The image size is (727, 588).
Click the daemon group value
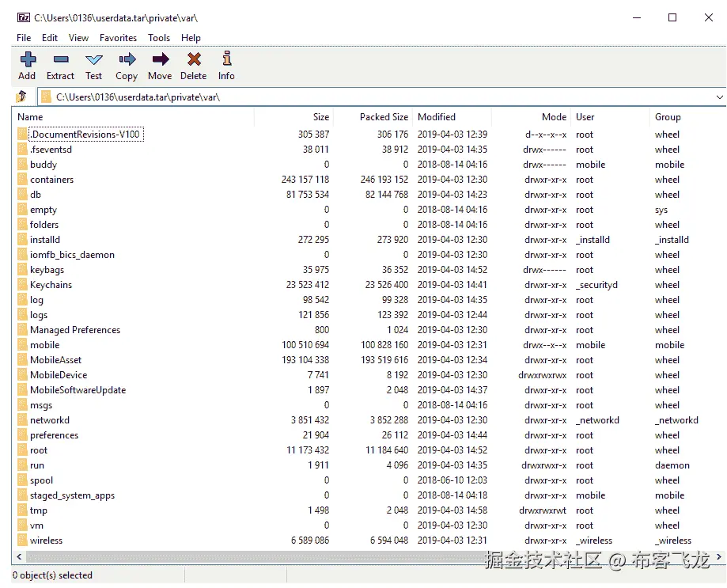(x=672, y=465)
